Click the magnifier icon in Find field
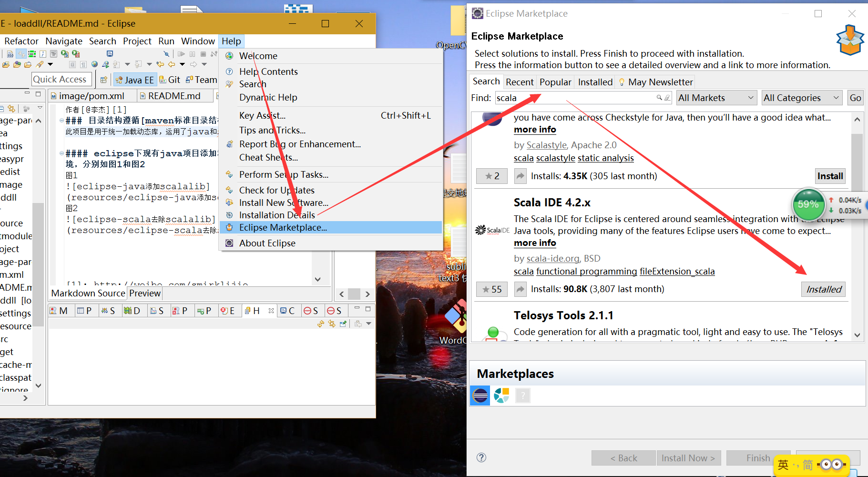The height and width of the screenshot is (477, 868). [x=659, y=98]
